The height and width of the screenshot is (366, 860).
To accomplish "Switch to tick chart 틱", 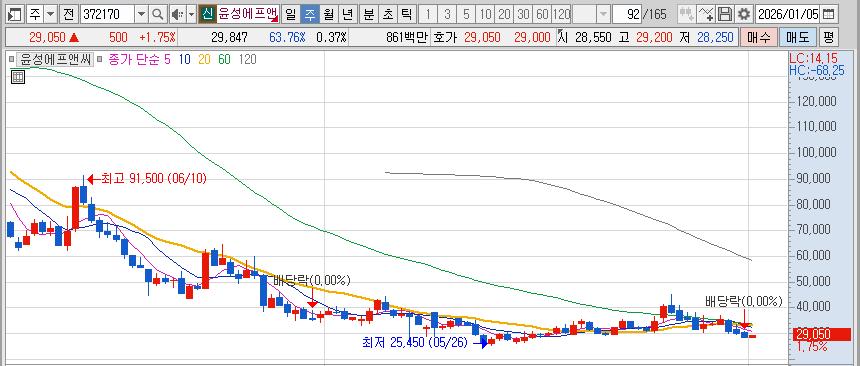I will tap(406, 14).
